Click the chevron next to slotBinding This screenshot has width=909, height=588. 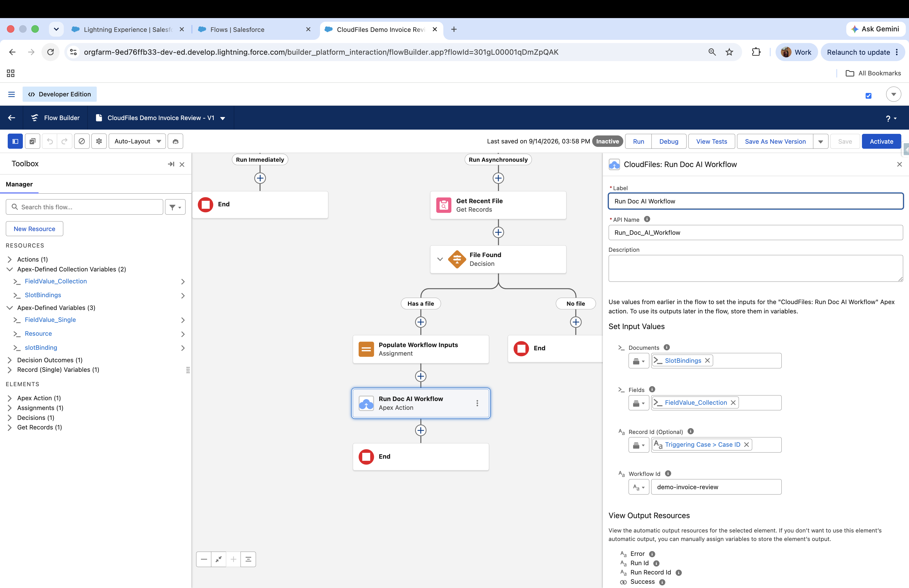(x=183, y=348)
